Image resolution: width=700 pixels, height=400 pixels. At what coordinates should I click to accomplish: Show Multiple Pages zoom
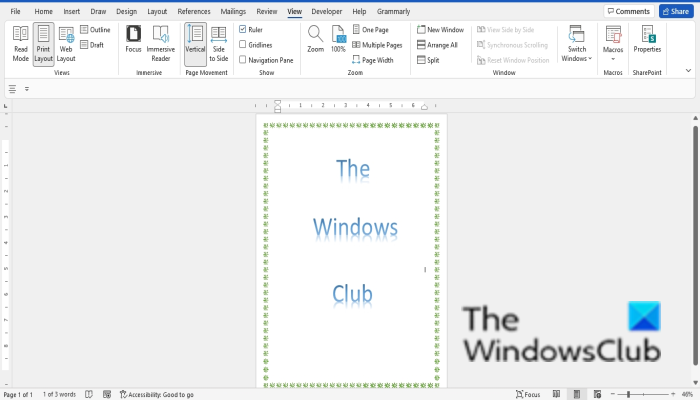click(x=377, y=45)
